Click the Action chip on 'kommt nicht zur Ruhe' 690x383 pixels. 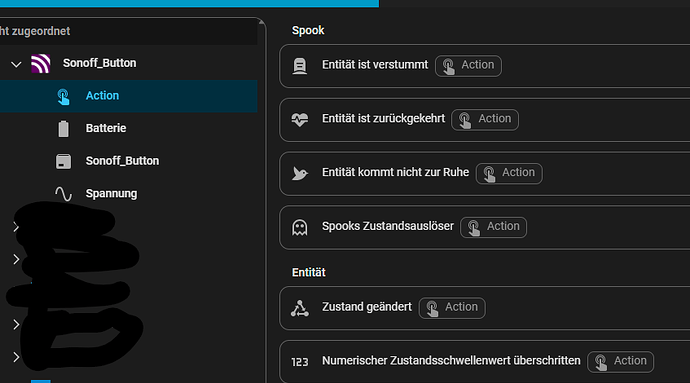[509, 173]
